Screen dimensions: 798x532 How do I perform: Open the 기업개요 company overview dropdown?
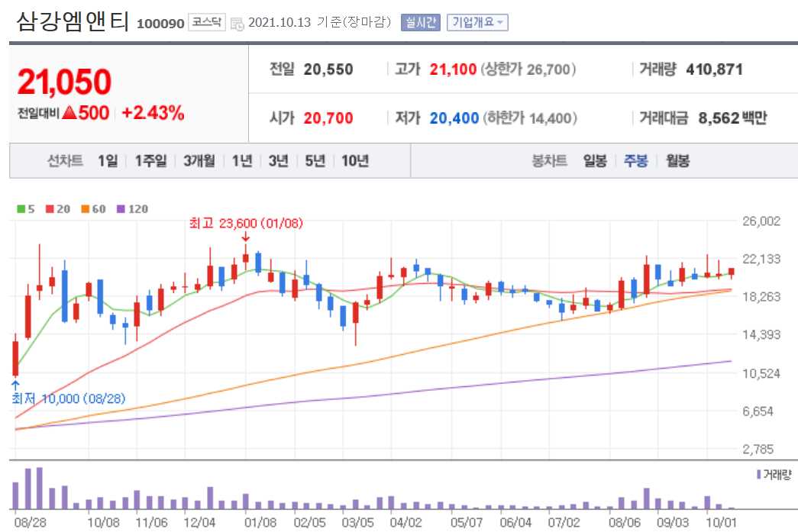(x=477, y=22)
